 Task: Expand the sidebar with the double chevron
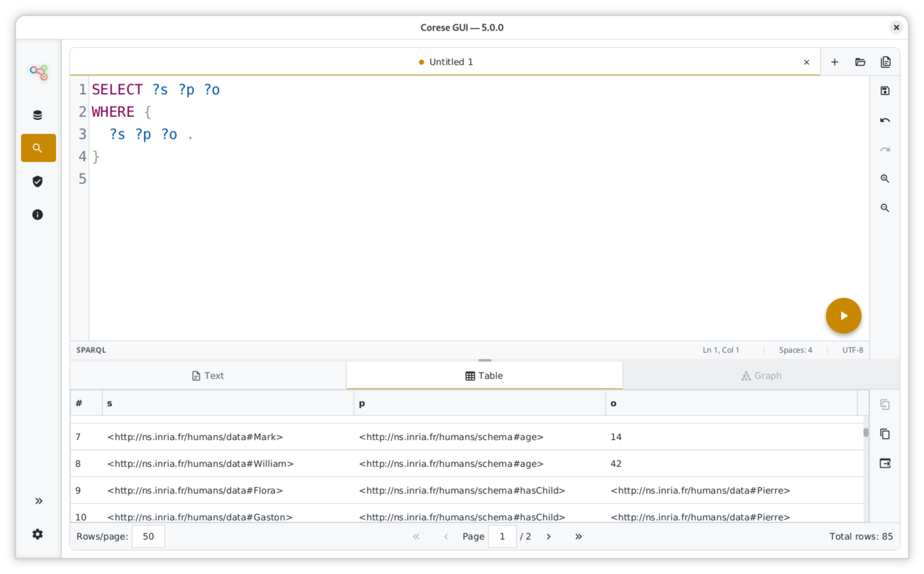(38, 501)
